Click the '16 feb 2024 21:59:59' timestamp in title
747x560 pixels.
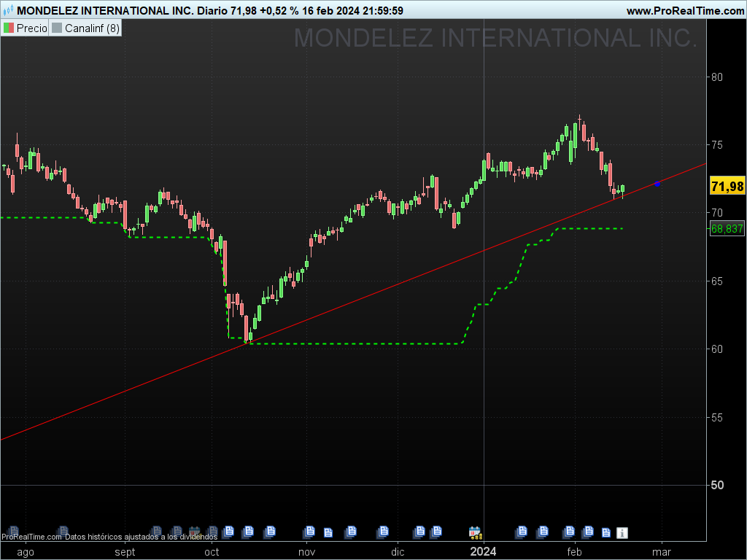[352, 10]
